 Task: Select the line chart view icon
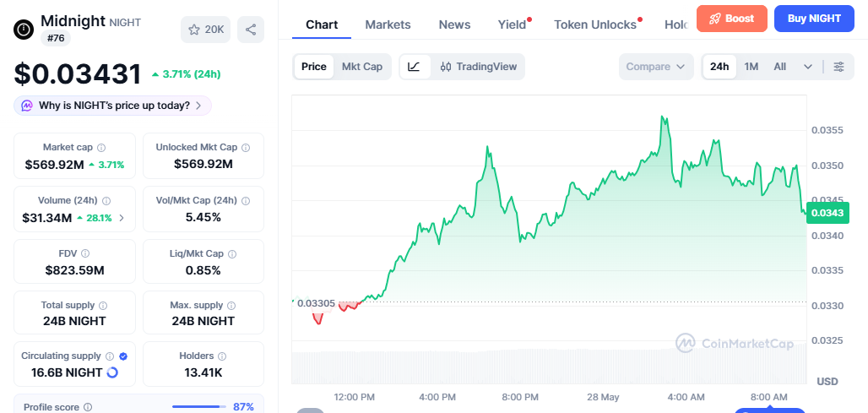414,67
